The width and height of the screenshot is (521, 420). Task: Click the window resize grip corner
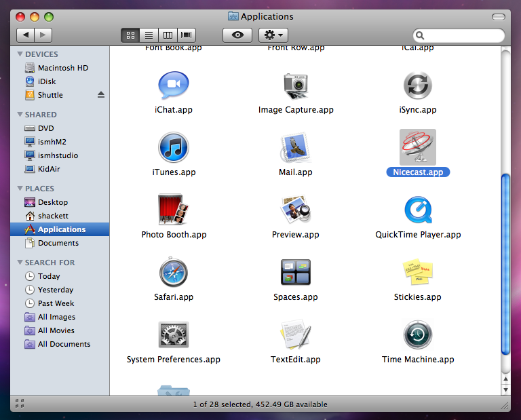[x=505, y=405]
